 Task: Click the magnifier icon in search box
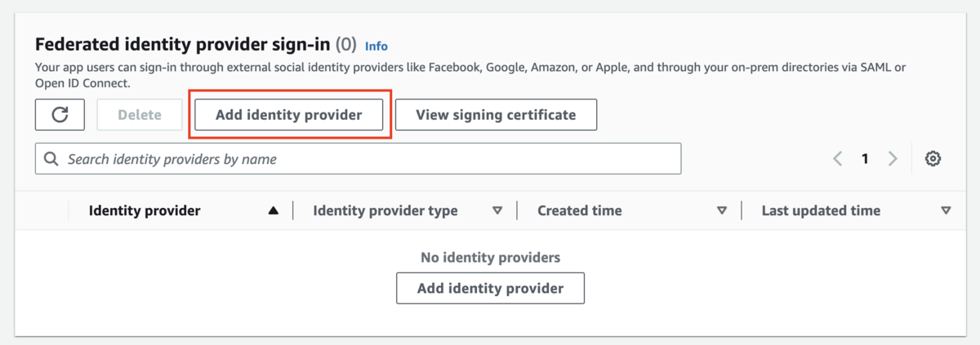(51, 159)
